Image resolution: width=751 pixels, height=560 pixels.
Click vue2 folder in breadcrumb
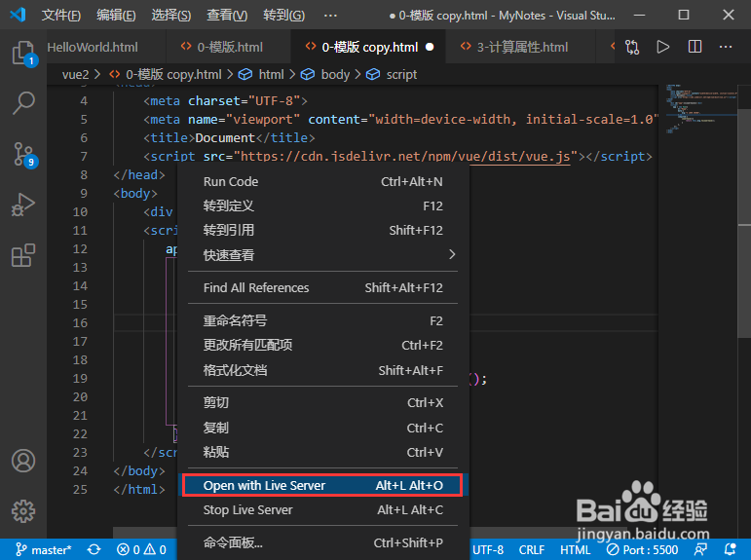pos(76,75)
